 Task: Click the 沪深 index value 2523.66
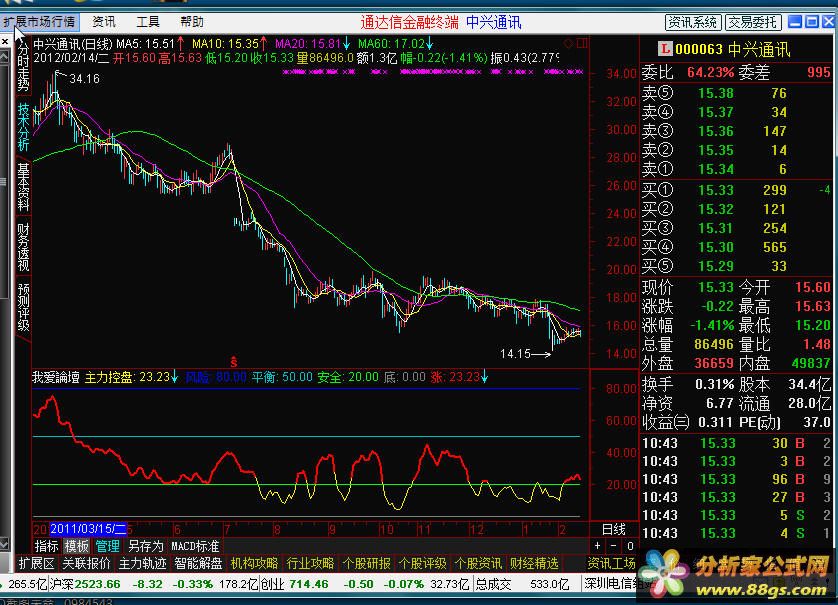coord(98,584)
